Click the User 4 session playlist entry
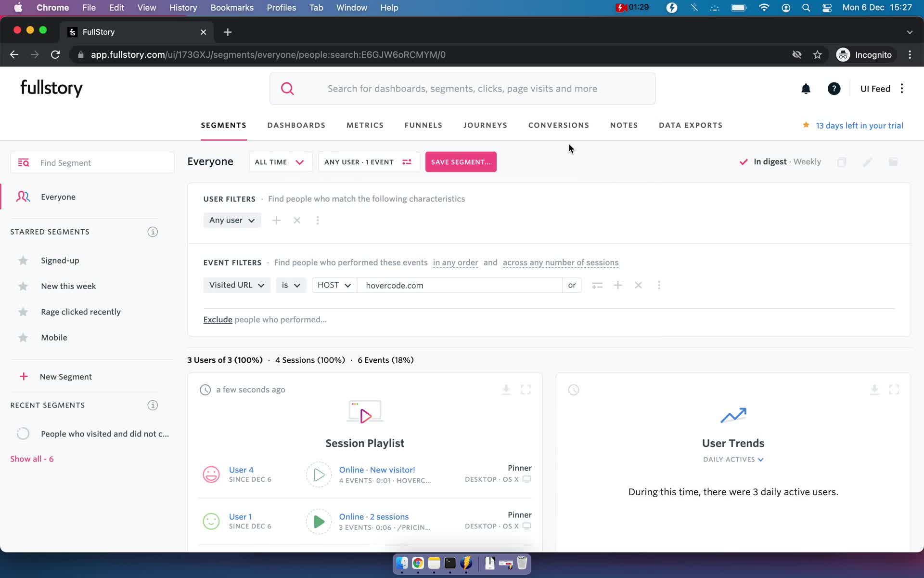 tap(365, 475)
